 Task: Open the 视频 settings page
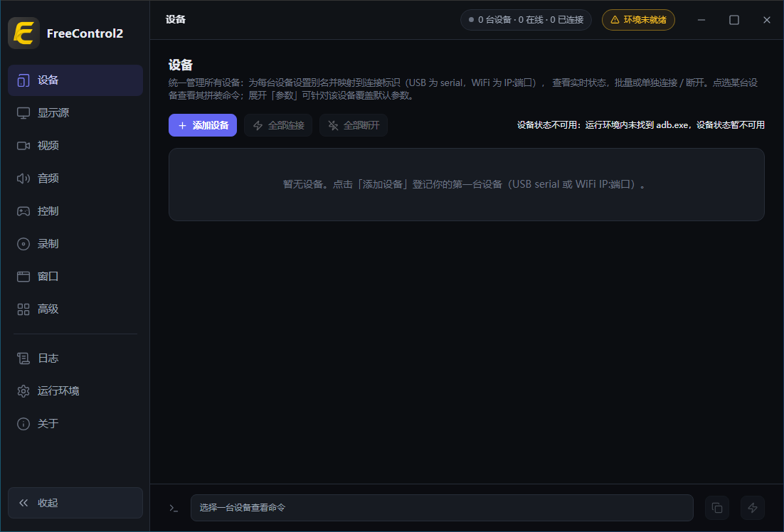pos(75,146)
